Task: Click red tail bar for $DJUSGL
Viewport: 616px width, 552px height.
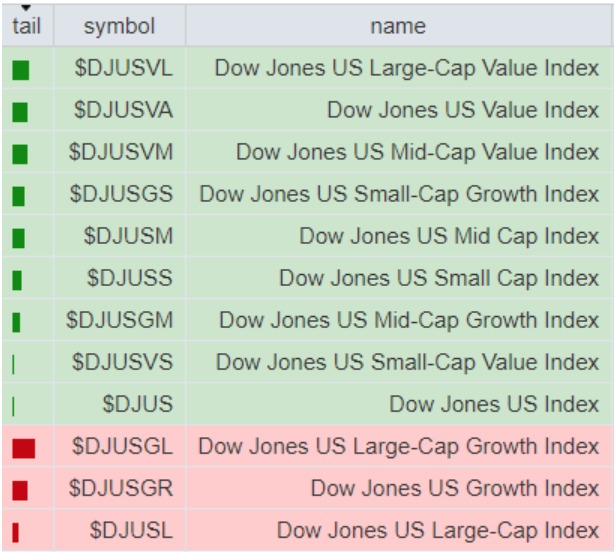Action: coord(24,448)
